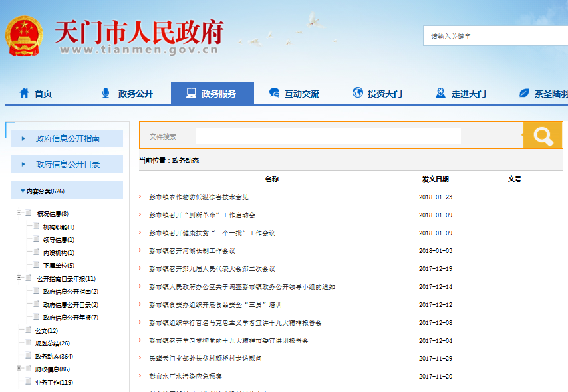Expand the 财政信息(86) tree node

coord(19,369)
